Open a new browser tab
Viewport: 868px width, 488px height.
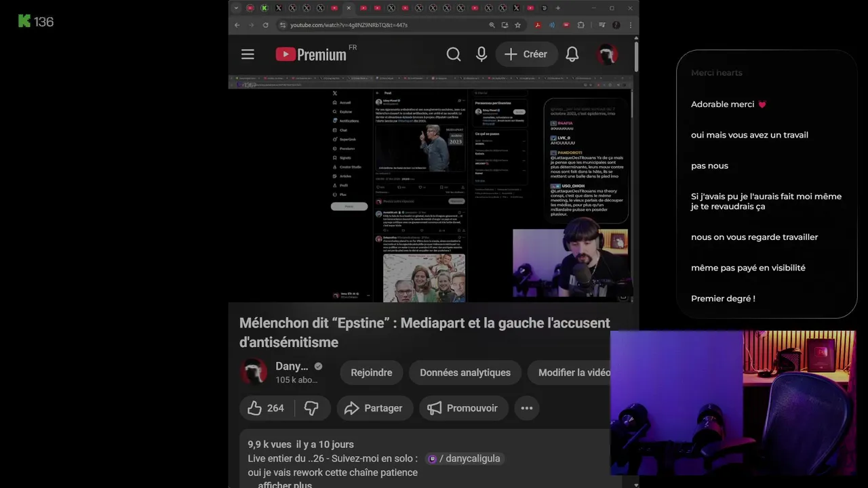558,8
